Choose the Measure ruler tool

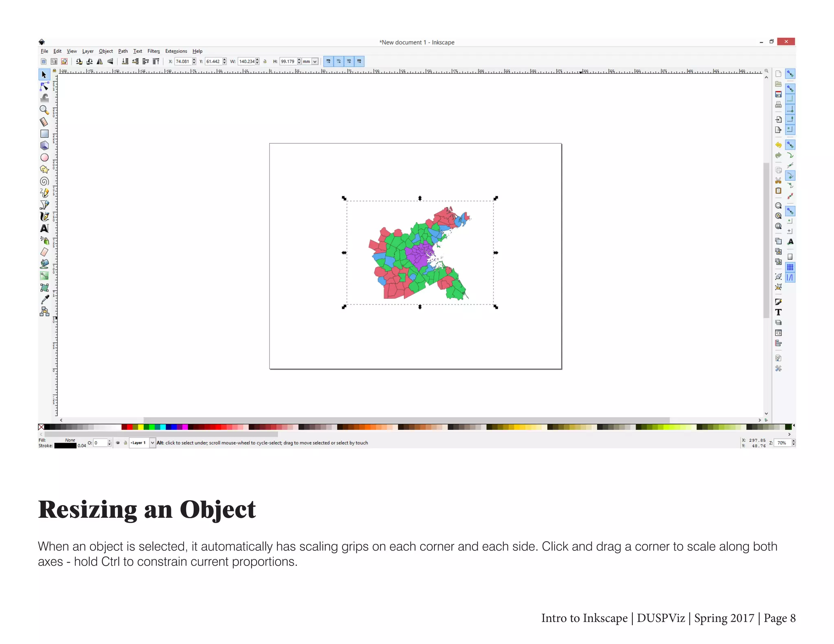click(x=44, y=122)
